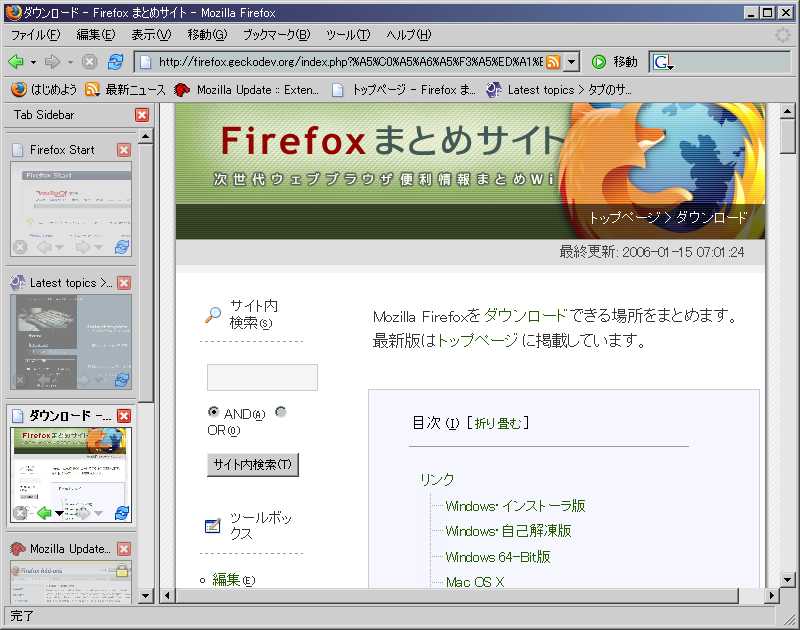Click the tab sidebar scroll down arrow
The height and width of the screenshot is (630, 800).
(x=146, y=595)
